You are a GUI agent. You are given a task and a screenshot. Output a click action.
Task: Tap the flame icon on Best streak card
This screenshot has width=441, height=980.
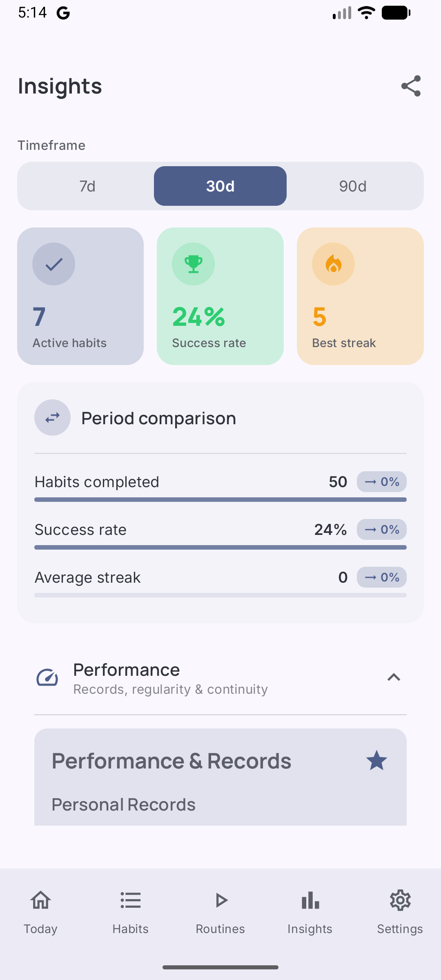pyautogui.click(x=333, y=264)
